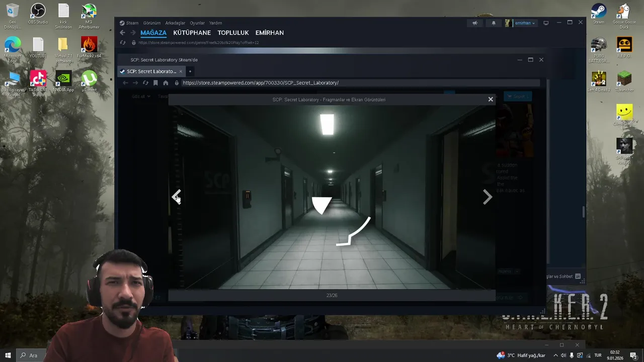Open the clock showing 02:32
Image resolution: width=644 pixels, height=362 pixels.
click(615, 355)
